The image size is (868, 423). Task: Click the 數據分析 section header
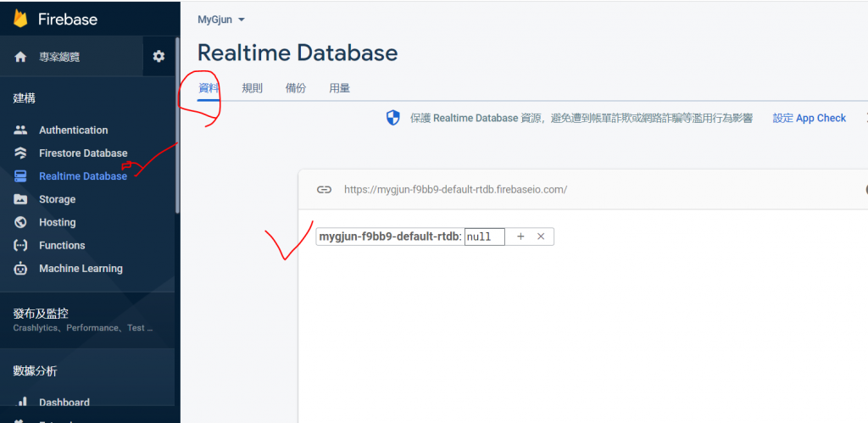pyautogui.click(x=35, y=371)
